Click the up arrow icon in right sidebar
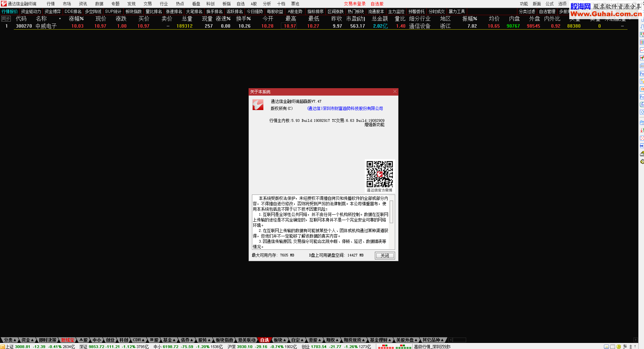This screenshot has height=349, width=644. (x=642, y=19)
